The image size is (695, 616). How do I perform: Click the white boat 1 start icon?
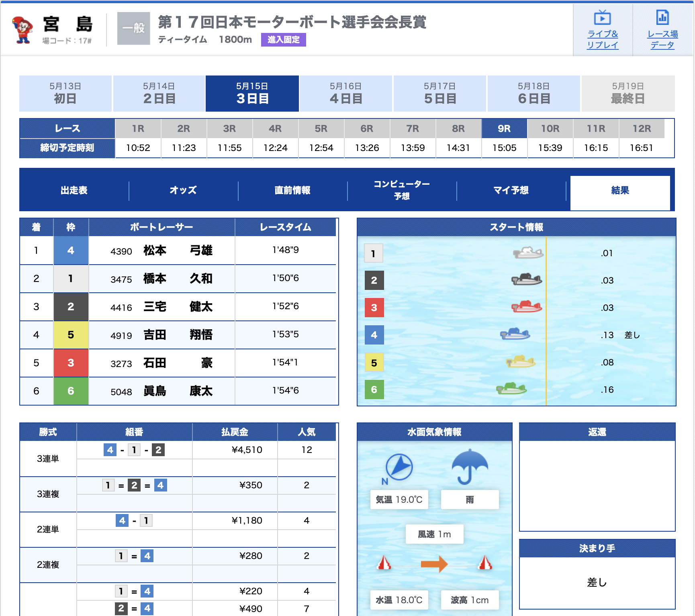tap(528, 253)
